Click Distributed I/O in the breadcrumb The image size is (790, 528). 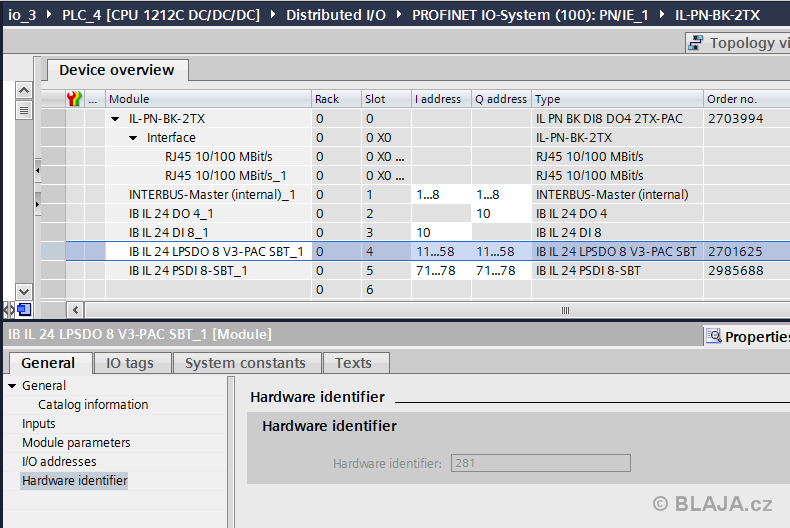[336, 15]
